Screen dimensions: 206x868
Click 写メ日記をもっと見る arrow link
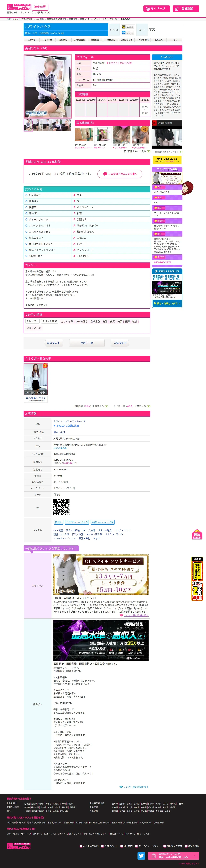point(137,151)
